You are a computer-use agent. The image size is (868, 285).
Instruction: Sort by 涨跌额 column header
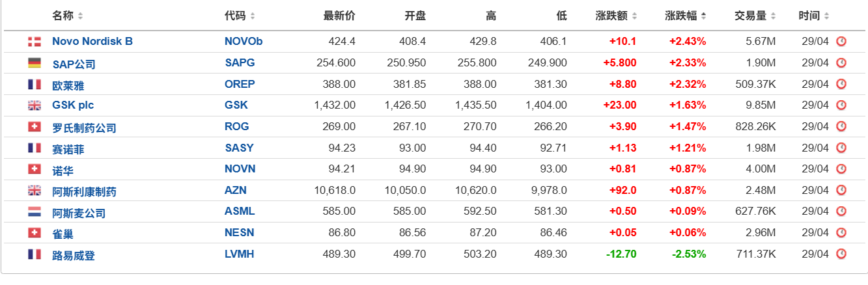point(616,16)
